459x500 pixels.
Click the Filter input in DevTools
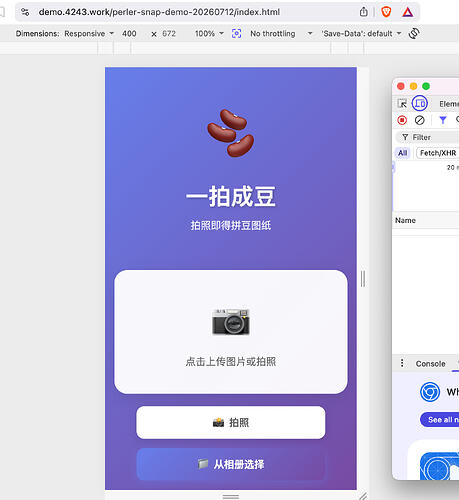click(x=428, y=137)
